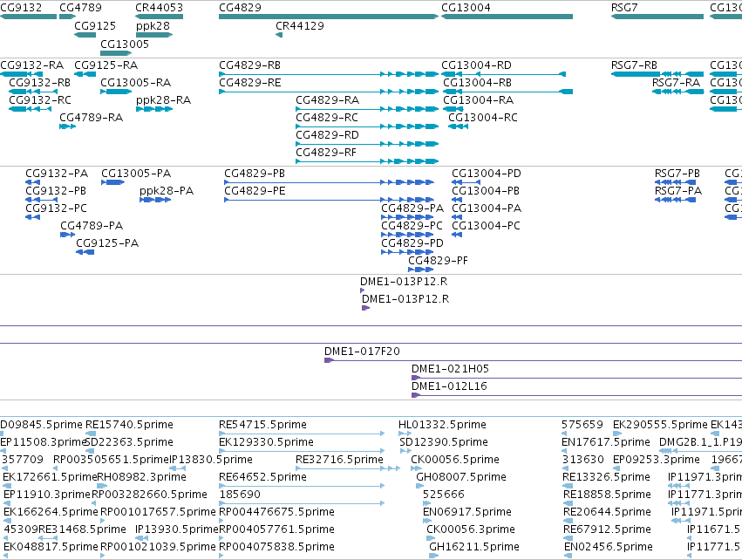
Task: Select transcript CG9132-RB
Action: [x=40, y=83]
